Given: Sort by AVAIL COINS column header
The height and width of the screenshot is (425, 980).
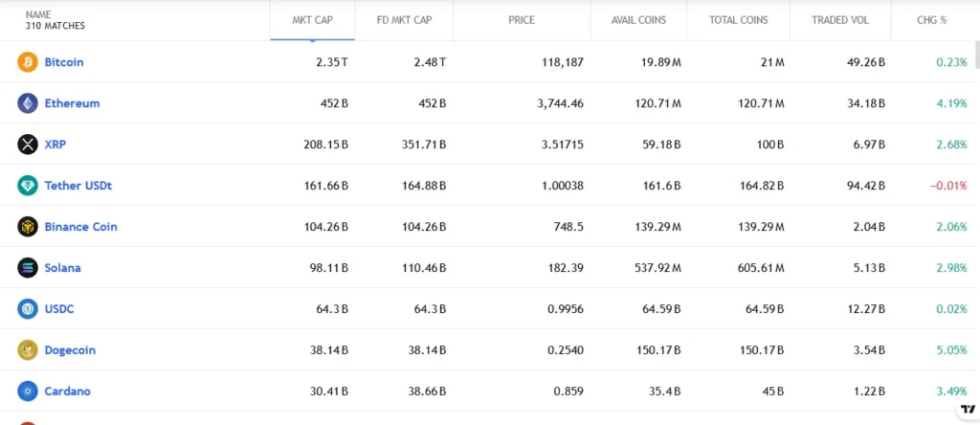Looking at the screenshot, I should click(638, 20).
